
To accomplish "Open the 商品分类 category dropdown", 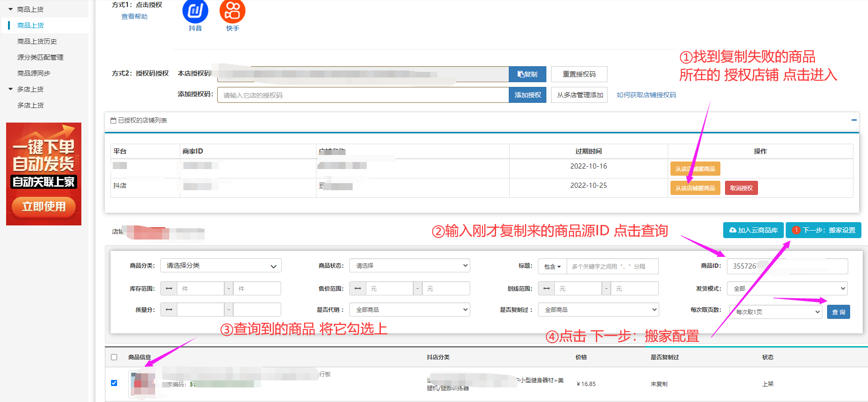I will [x=221, y=266].
